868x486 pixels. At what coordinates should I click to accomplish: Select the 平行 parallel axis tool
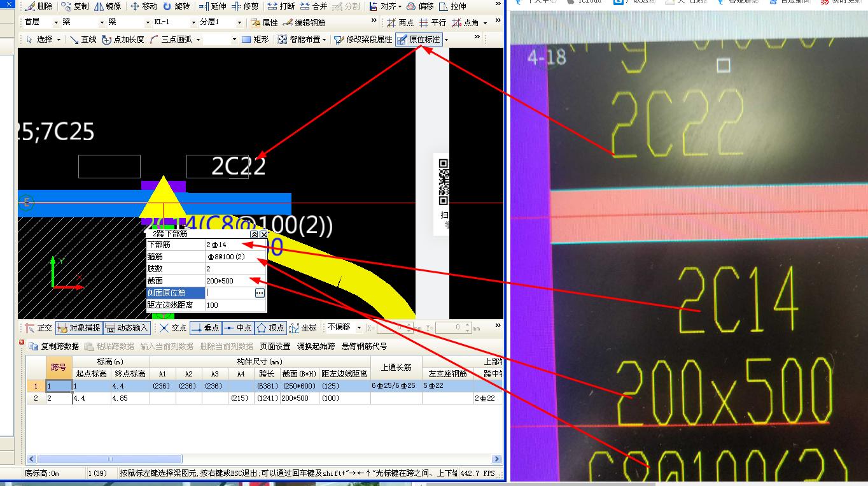pyautogui.click(x=433, y=22)
